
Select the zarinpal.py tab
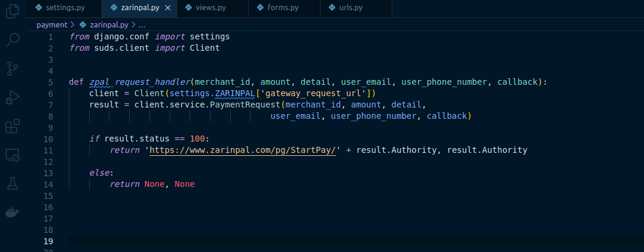pyautogui.click(x=140, y=8)
